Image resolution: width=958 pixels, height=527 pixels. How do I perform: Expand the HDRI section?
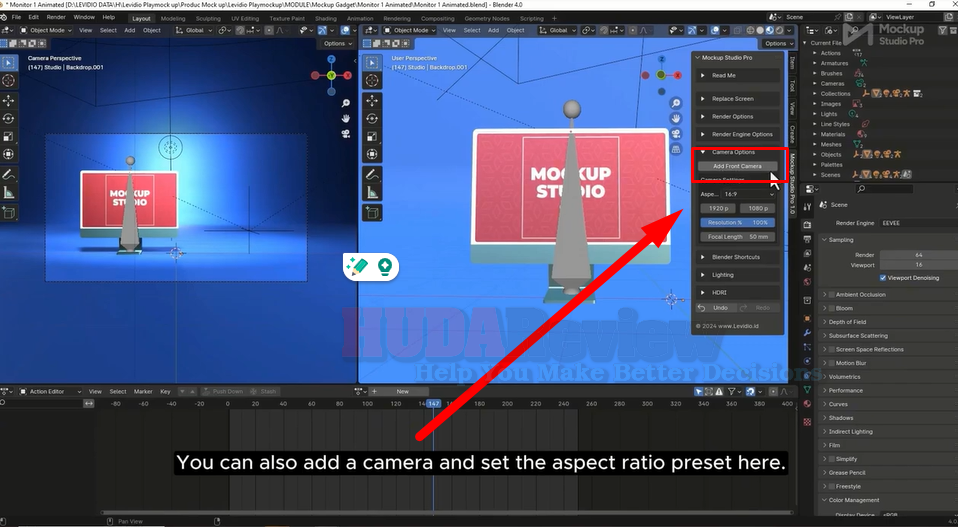[738, 293]
